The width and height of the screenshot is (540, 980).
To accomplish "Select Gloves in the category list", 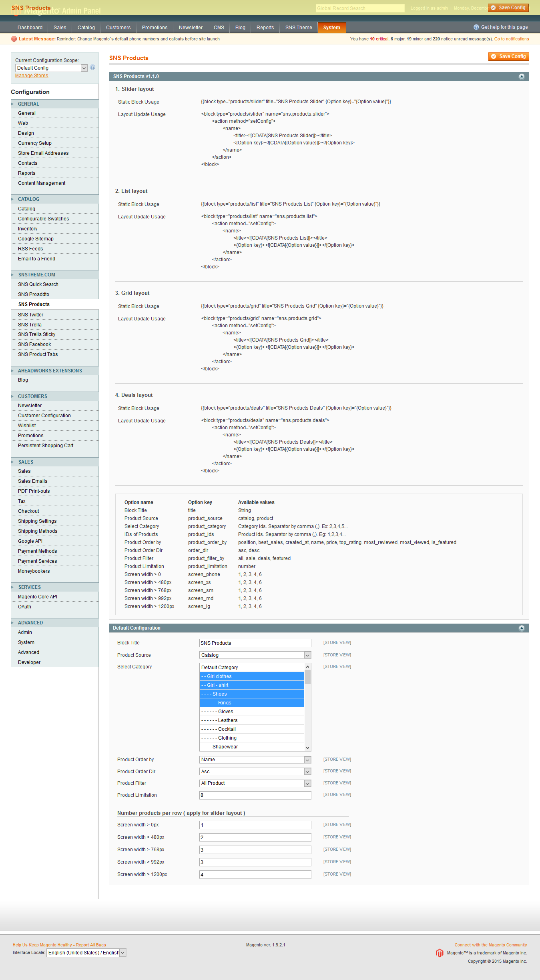I will [x=225, y=712].
